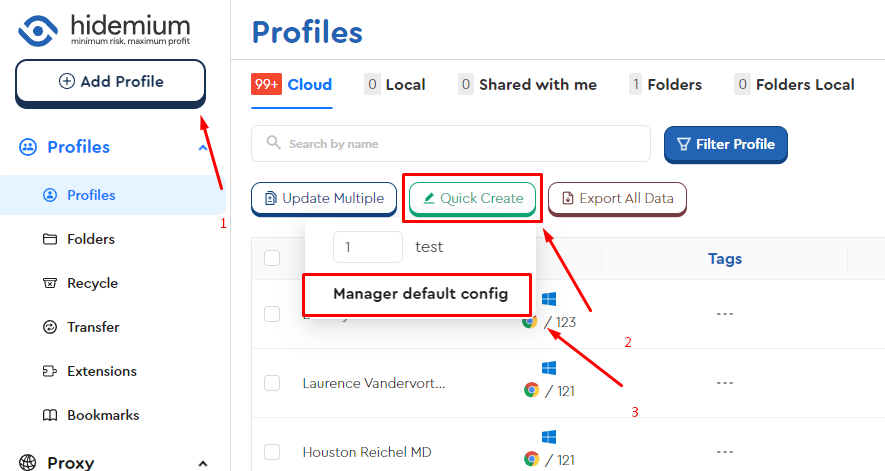Switch to the Cloud tab
This screenshot has height=471, width=885.
[x=292, y=85]
